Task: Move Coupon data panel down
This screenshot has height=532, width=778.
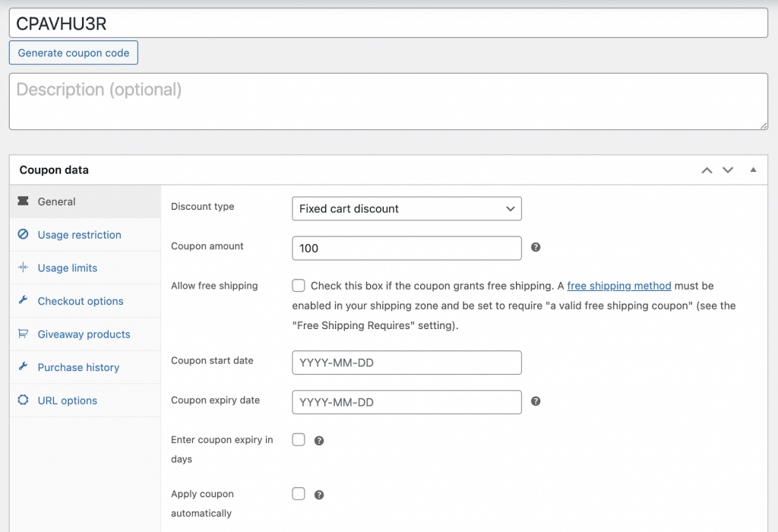Action: tap(728, 170)
